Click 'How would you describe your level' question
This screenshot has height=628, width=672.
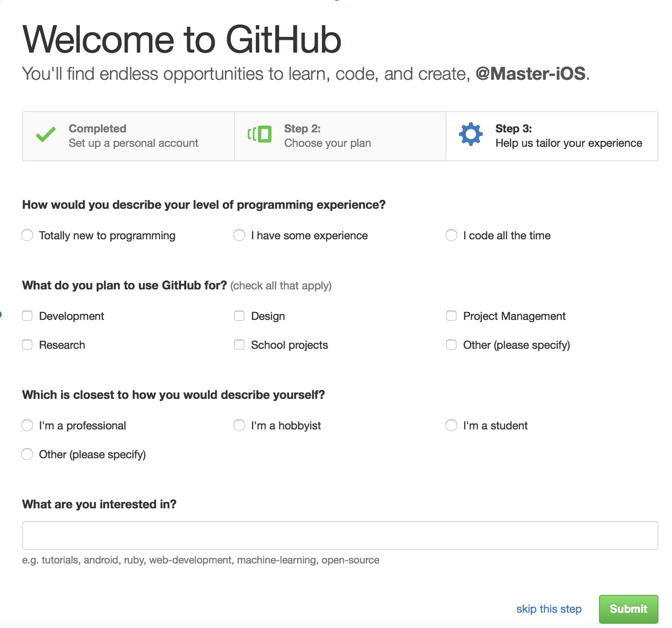point(204,205)
